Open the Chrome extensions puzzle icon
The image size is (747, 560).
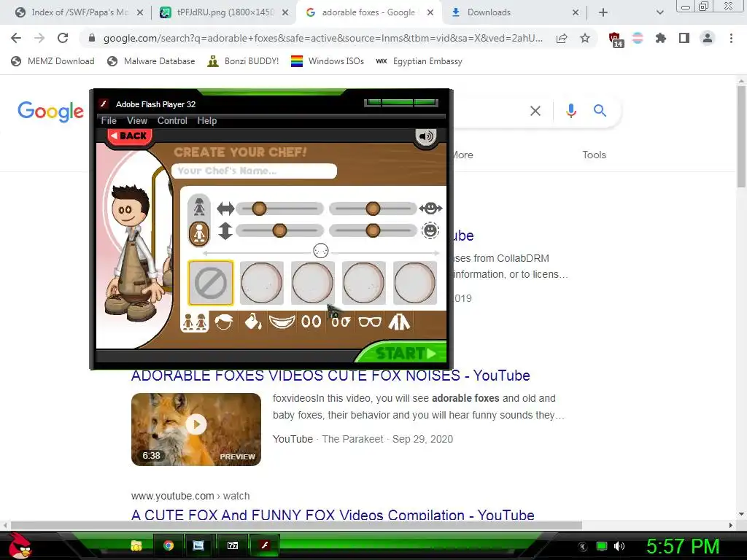click(x=661, y=38)
